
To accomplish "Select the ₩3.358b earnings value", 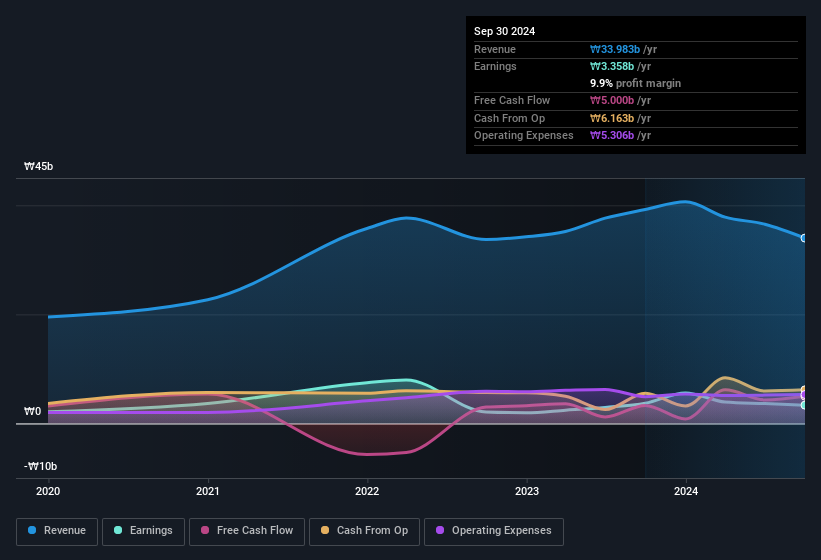I will point(612,66).
